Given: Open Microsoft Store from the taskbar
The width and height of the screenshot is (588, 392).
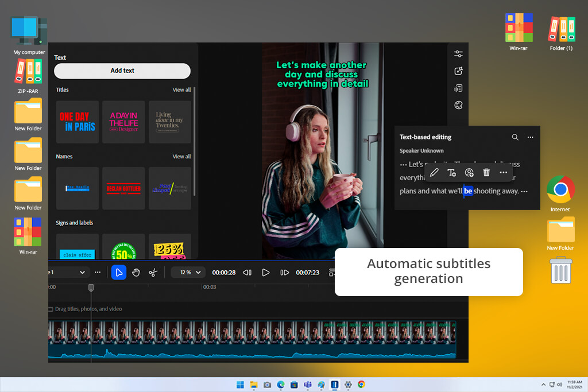Looking at the screenshot, I should pos(294,385).
